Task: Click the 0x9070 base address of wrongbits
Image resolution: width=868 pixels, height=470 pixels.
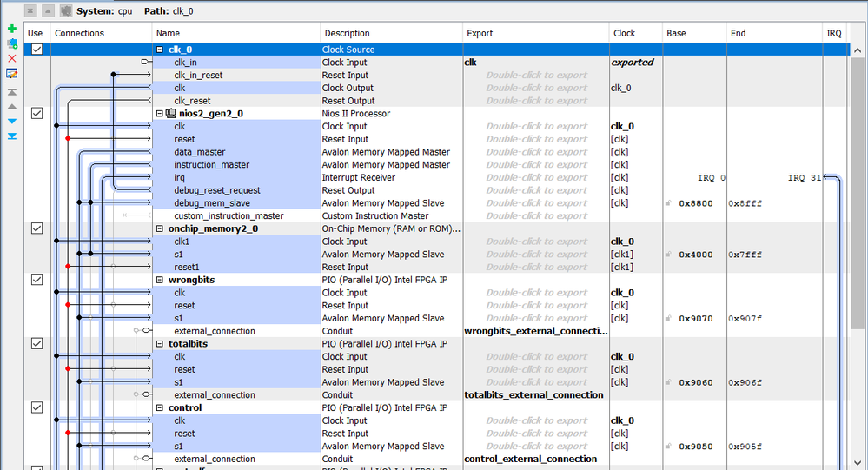Action: (695, 319)
